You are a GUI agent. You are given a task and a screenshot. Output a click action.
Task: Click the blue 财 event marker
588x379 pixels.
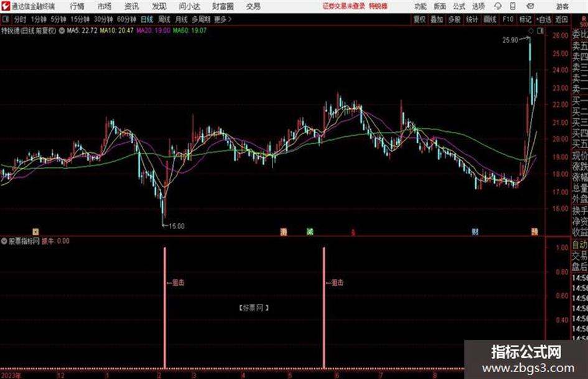(475, 232)
